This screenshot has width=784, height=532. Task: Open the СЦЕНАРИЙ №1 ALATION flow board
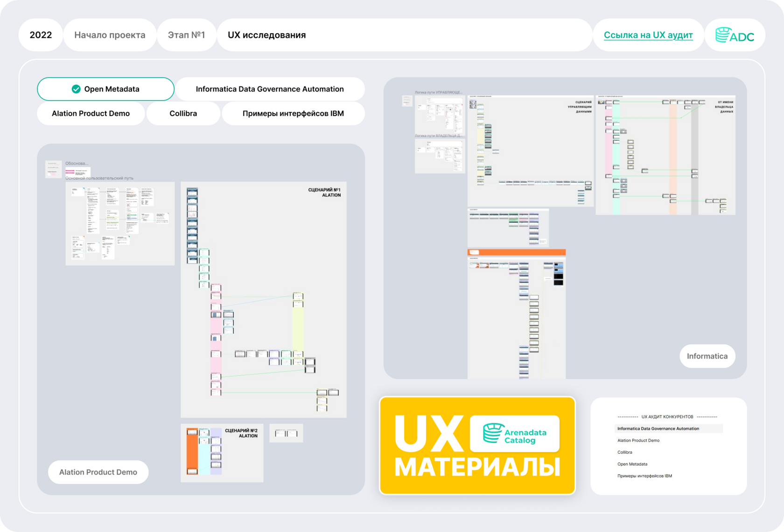[x=264, y=300]
